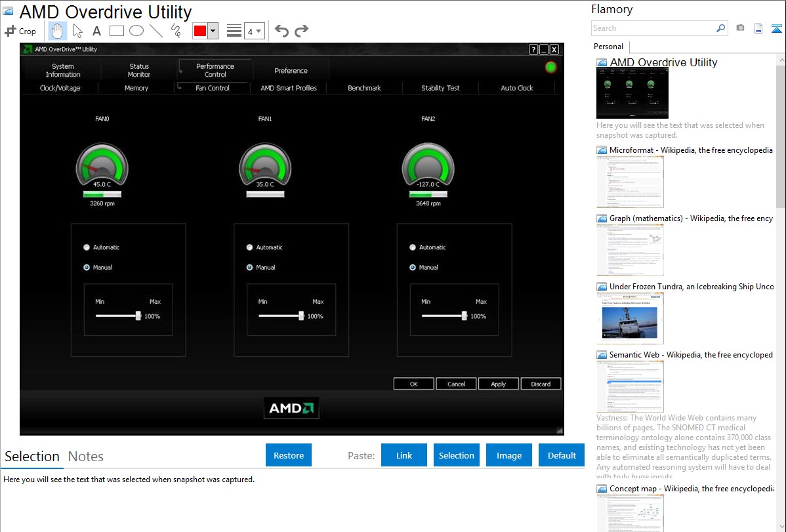Image resolution: width=786 pixels, height=532 pixels.
Task: Open the color picker dropdown arrow
Action: (x=213, y=31)
